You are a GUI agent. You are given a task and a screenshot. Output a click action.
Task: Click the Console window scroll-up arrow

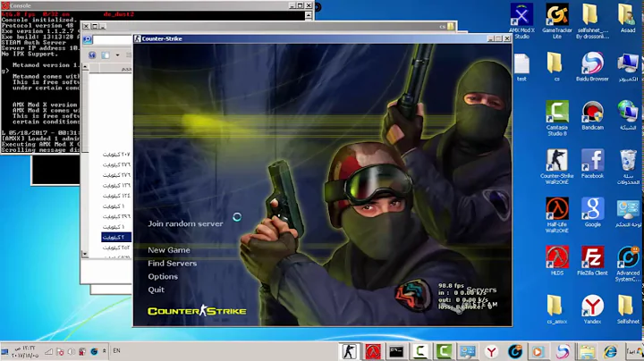pos(309,15)
